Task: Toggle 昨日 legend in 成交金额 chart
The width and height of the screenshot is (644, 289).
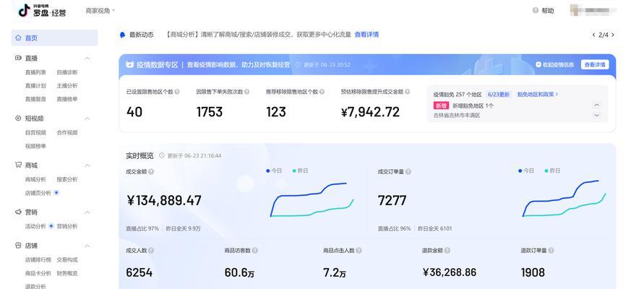Action: (300, 171)
